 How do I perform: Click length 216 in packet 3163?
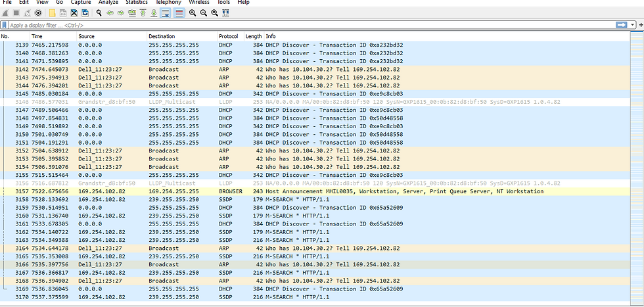(x=258, y=240)
